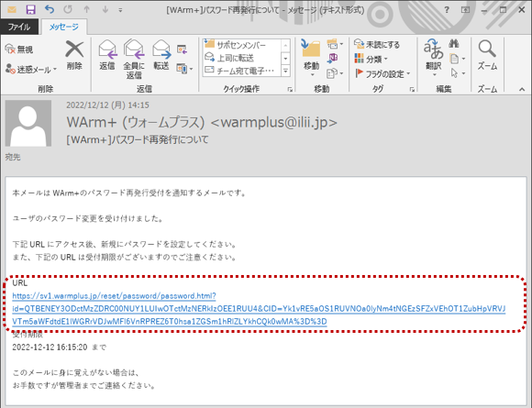Delete the message with 削除 button
This screenshot has height=408, width=532.
click(74, 55)
